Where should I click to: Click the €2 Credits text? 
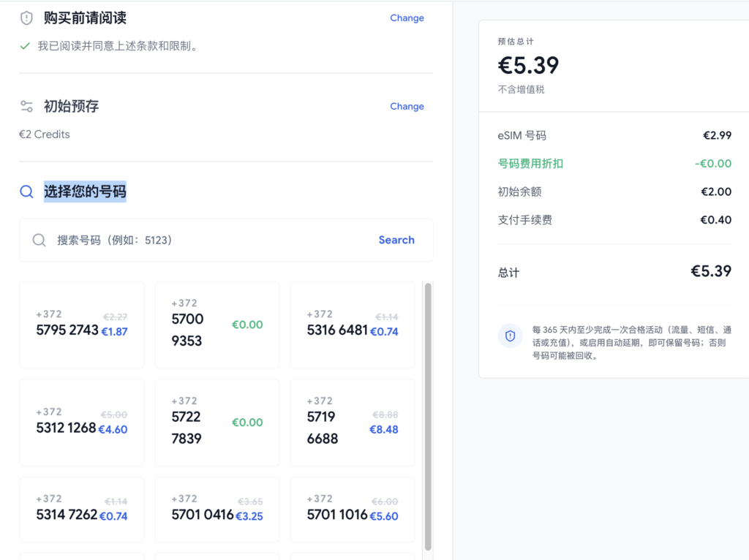tap(45, 135)
